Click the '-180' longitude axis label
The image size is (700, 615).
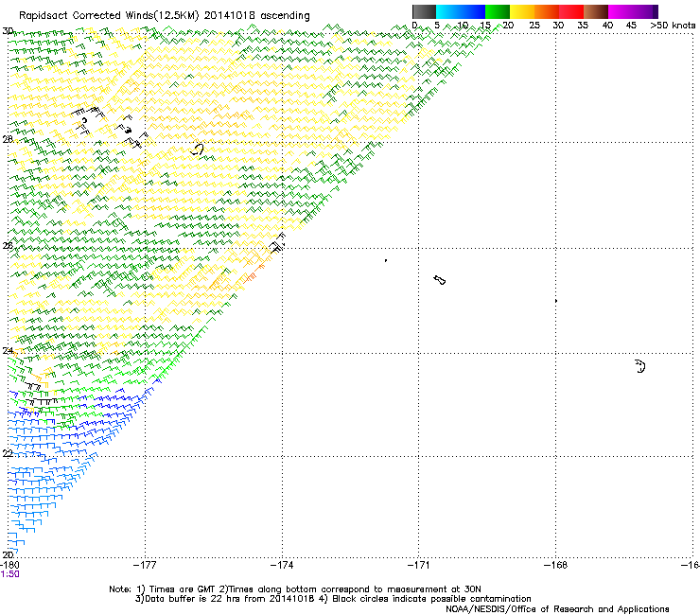[9, 565]
